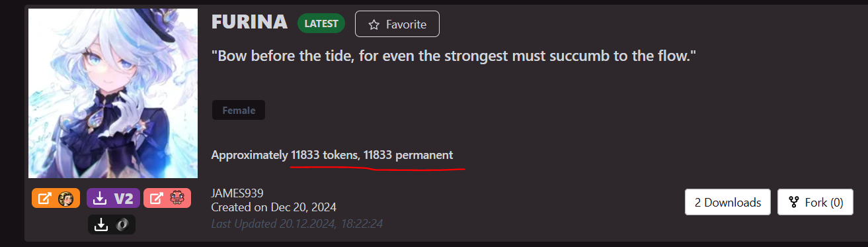Image resolution: width=868 pixels, height=247 pixels.
Task: Click the fork branch icon
Action: point(794,203)
